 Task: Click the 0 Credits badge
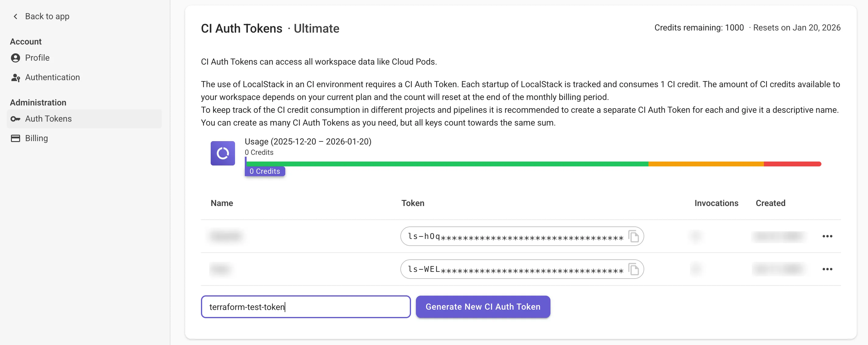click(264, 171)
